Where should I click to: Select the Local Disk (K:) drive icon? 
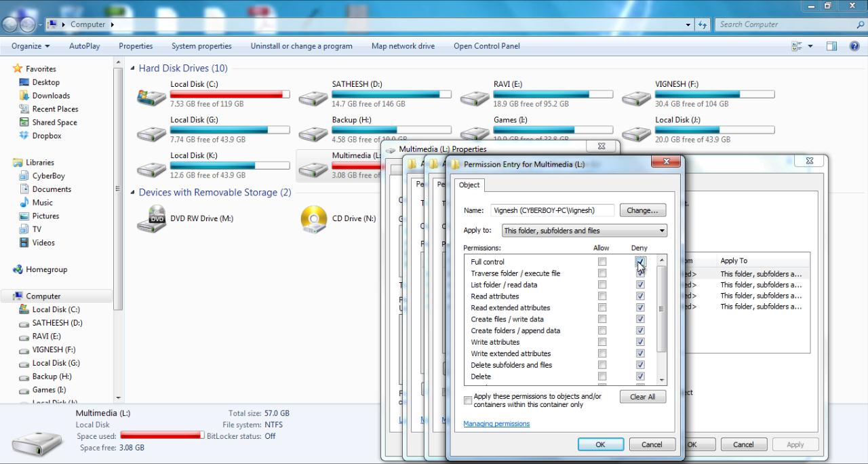(x=151, y=168)
